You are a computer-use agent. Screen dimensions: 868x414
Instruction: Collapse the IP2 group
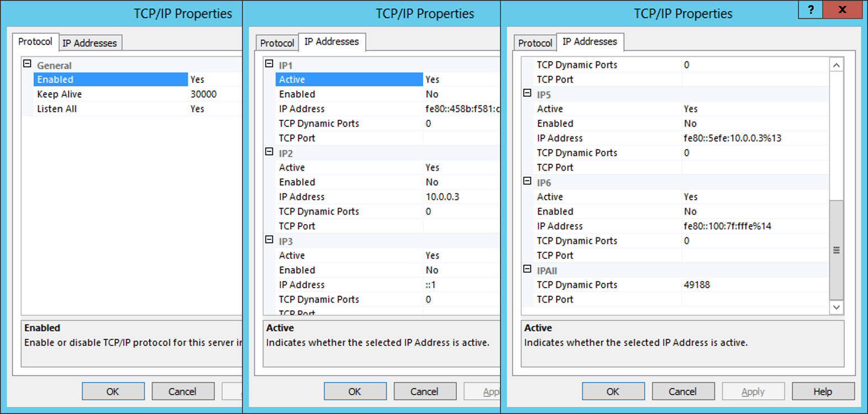point(269,152)
